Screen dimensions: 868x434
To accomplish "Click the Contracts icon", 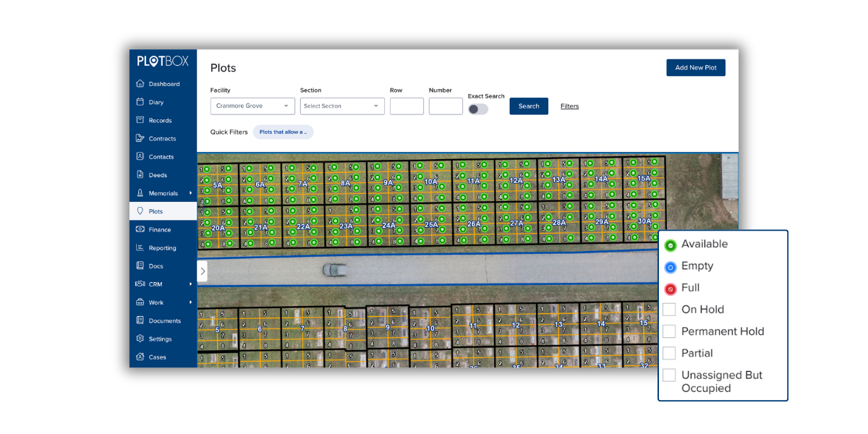I will tap(140, 138).
